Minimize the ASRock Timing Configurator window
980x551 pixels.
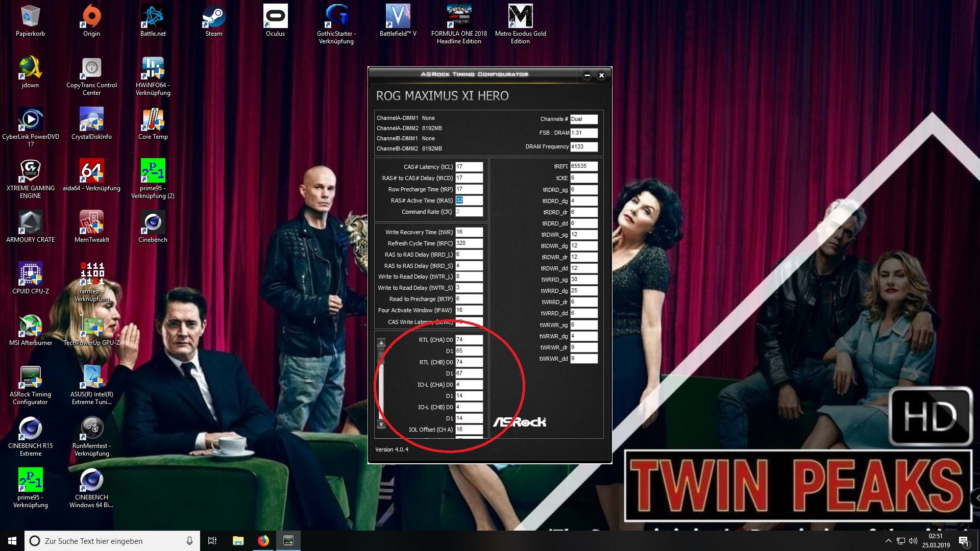point(587,75)
